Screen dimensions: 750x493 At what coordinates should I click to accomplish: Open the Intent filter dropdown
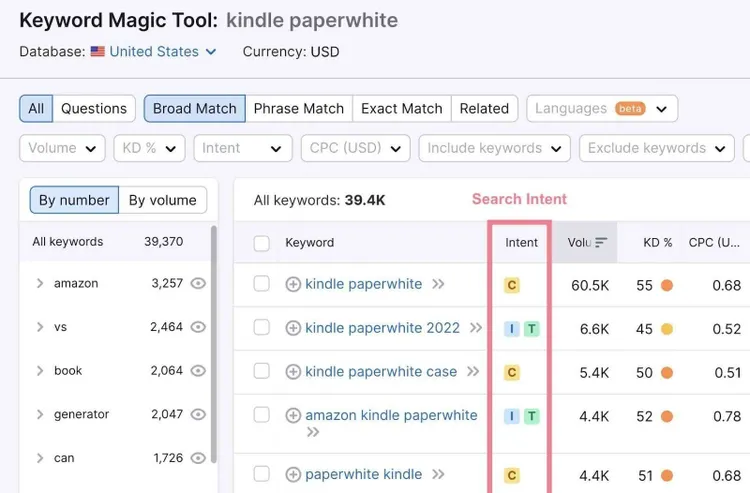pos(243,148)
